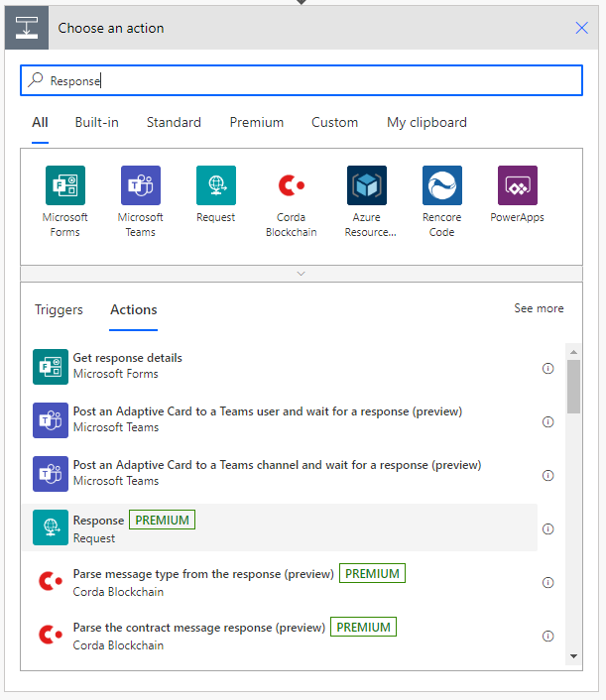Click the PREMIUM badge on Response action

[x=162, y=521]
